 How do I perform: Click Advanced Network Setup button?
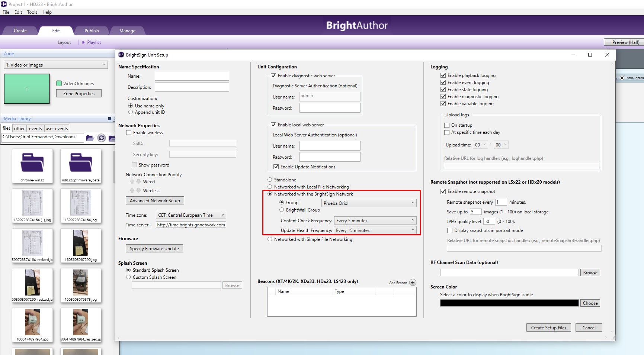point(155,201)
